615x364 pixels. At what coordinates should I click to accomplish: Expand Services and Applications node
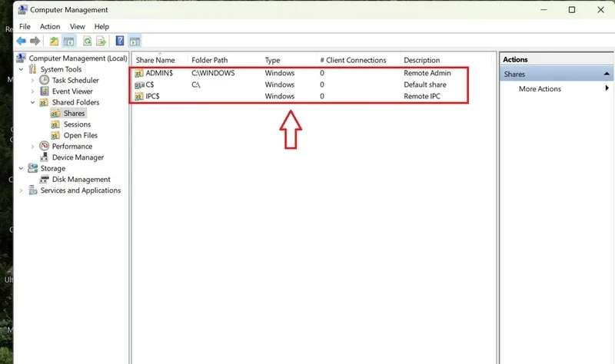(x=22, y=190)
